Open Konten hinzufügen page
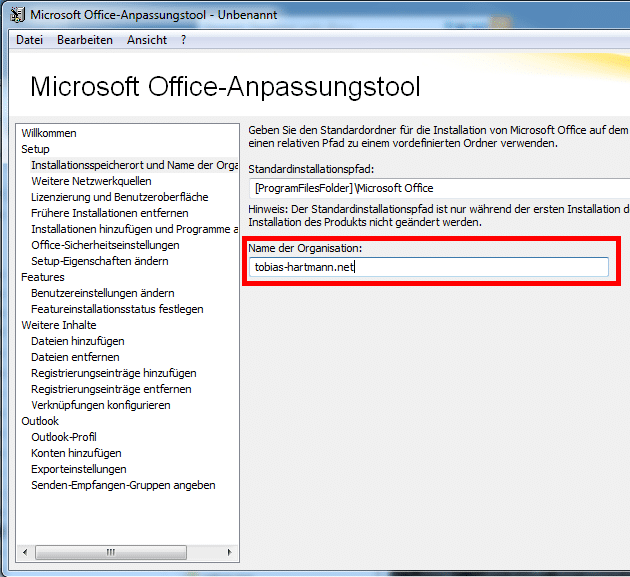 click(x=76, y=453)
